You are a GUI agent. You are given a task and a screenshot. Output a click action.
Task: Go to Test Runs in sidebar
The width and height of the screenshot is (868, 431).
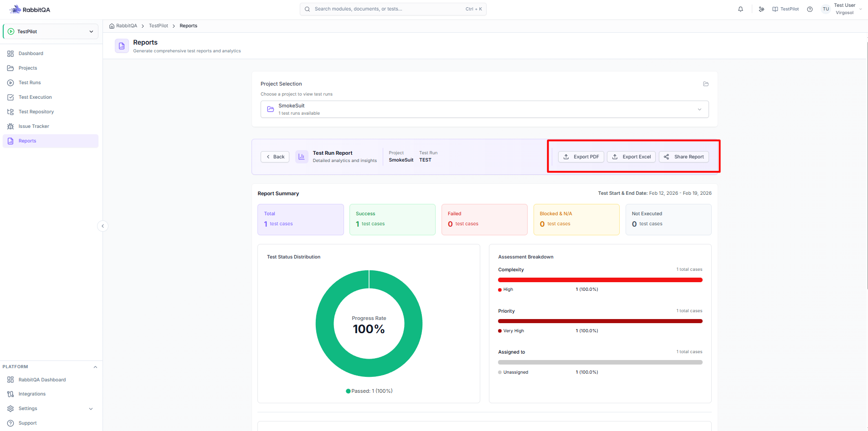click(x=51, y=83)
